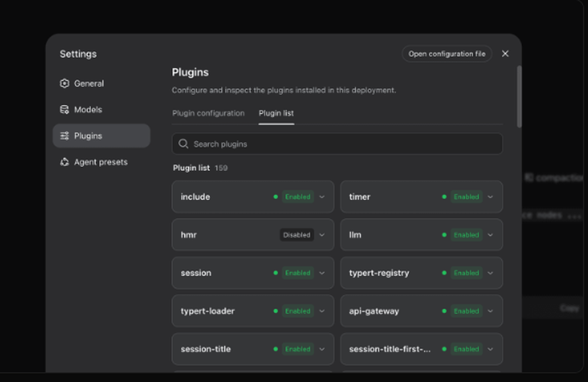Click the green status dot for llm
The height and width of the screenshot is (382, 588).
point(444,235)
